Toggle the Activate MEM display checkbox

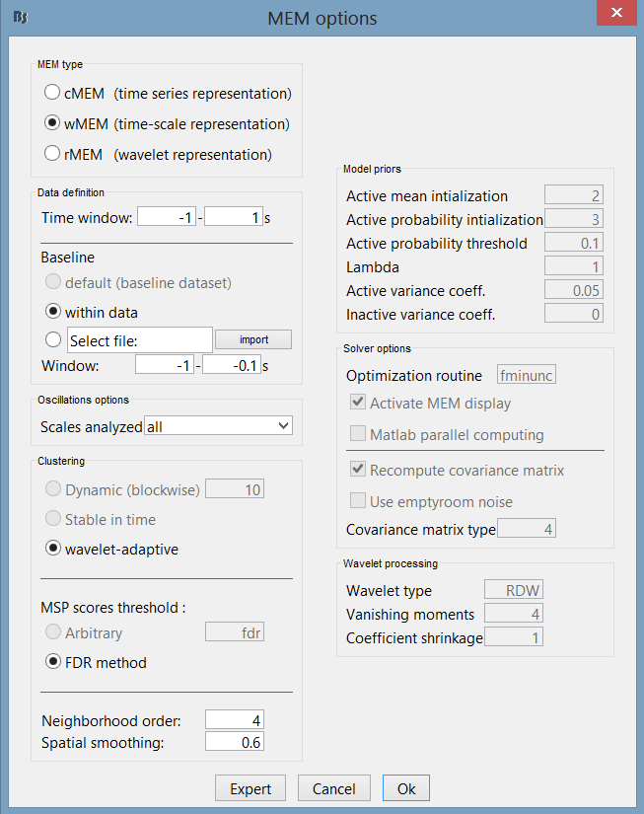356,404
